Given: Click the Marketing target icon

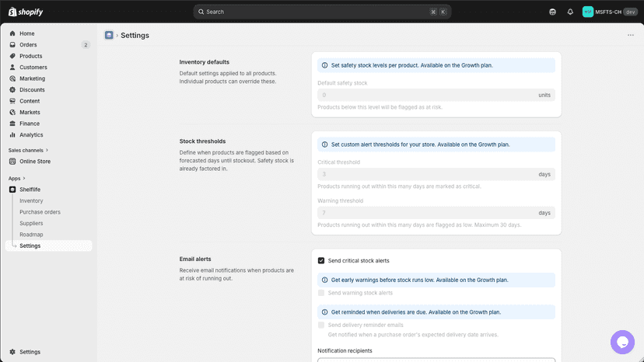Looking at the screenshot, I should click(x=12, y=78).
